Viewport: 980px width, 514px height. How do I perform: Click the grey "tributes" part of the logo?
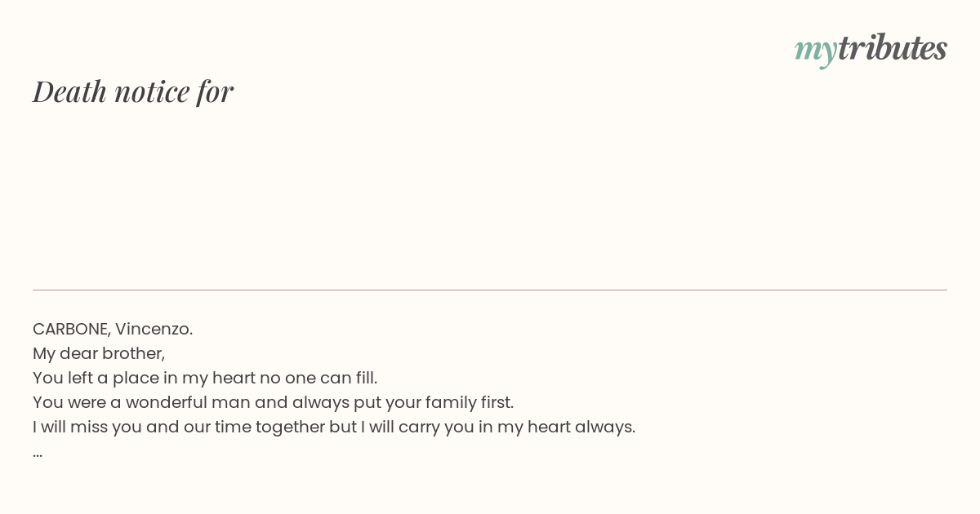click(893, 47)
